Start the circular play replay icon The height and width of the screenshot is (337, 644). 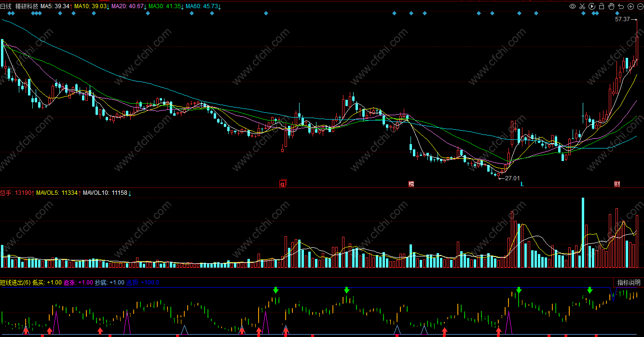(592, 6)
